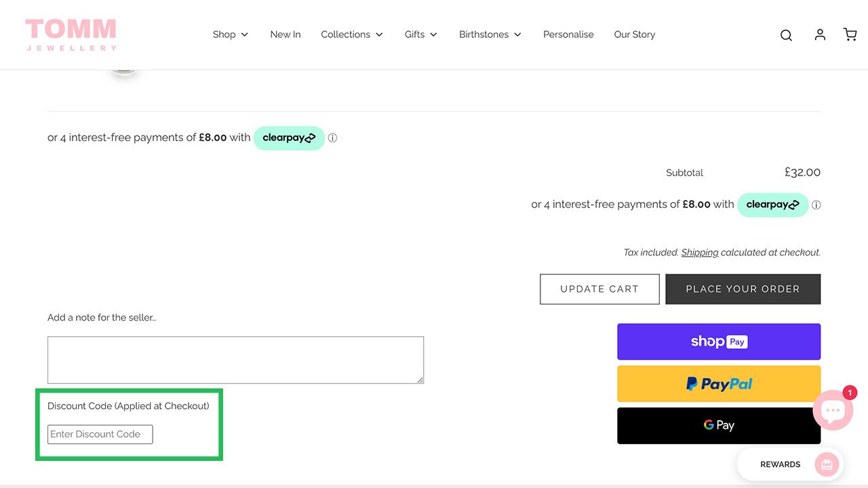Image resolution: width=868 pixels, height=488 pixels.
Task: Expand the Birthstones dropdown menu
Action: pos(490,35)
